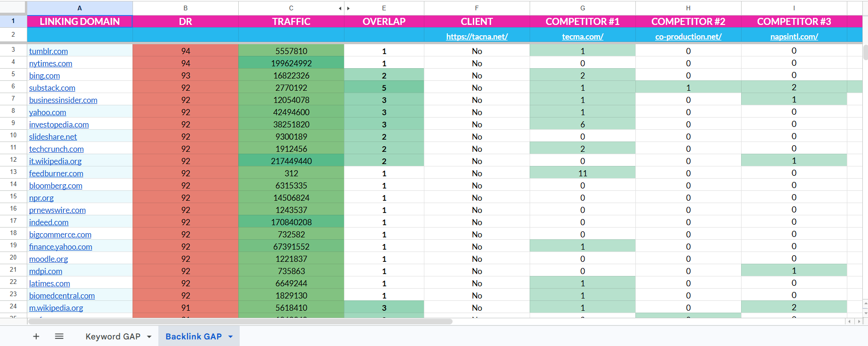Select row 6 header
Viewport: 868px width, 346px height.
(13, 86)
